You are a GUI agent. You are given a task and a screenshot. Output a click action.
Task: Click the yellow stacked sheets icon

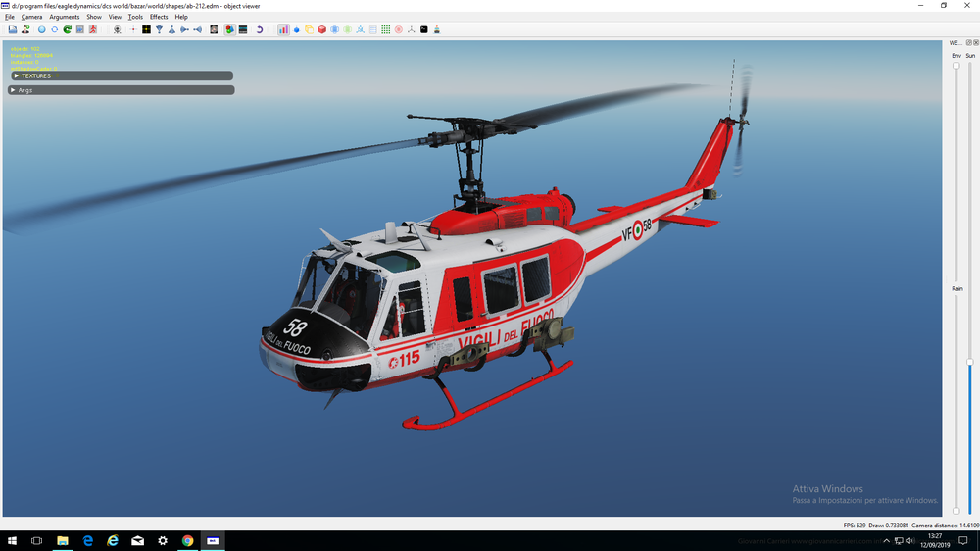click(x=310, y=29)
